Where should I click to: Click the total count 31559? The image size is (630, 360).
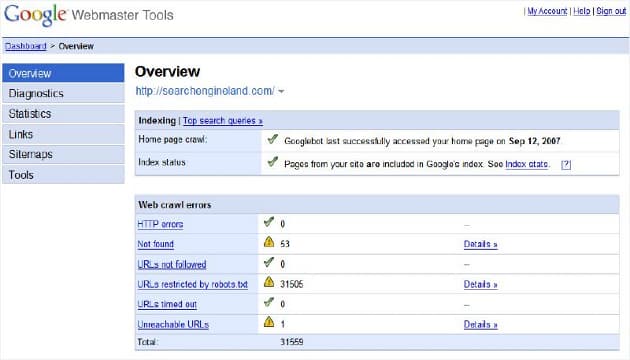tap(292, 342)
